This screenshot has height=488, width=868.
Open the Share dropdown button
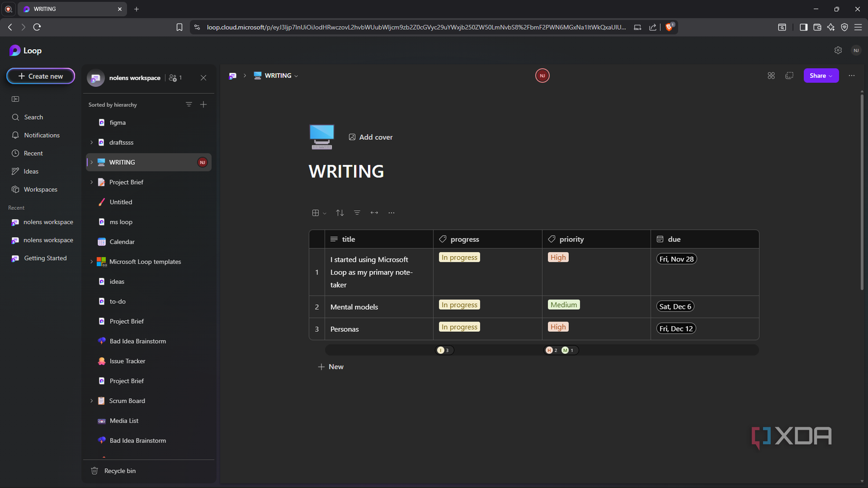pyautogui.click(x=821, y=76)
